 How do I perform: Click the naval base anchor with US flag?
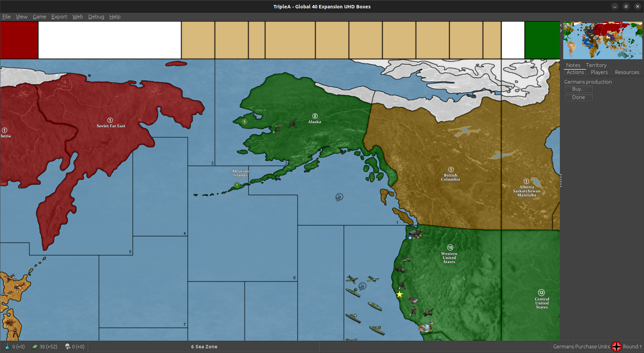click(426, 328)
